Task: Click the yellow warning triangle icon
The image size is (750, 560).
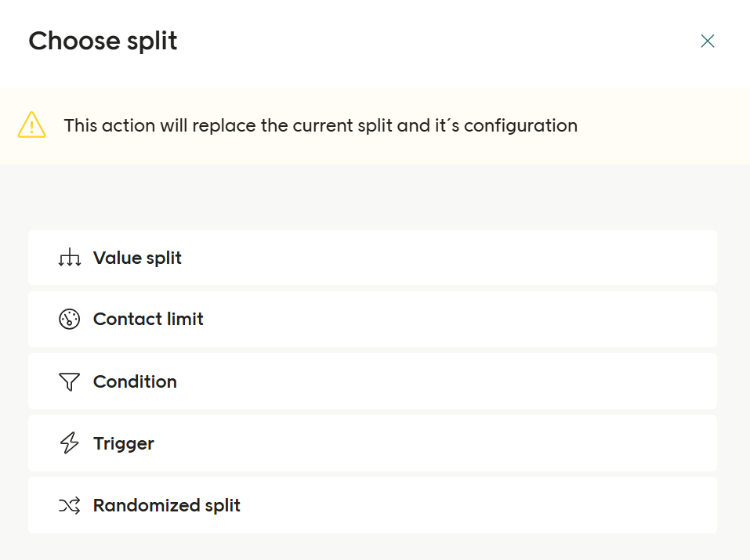Action: click(x=32, y=125)
